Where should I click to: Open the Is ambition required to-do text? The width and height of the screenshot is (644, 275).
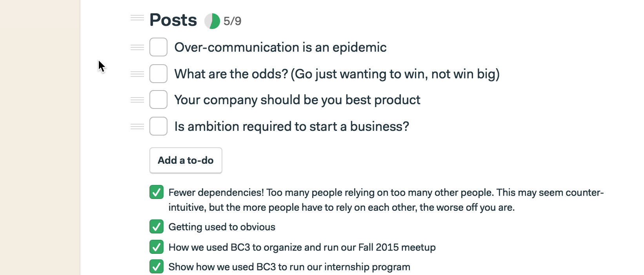pos(292,127)
